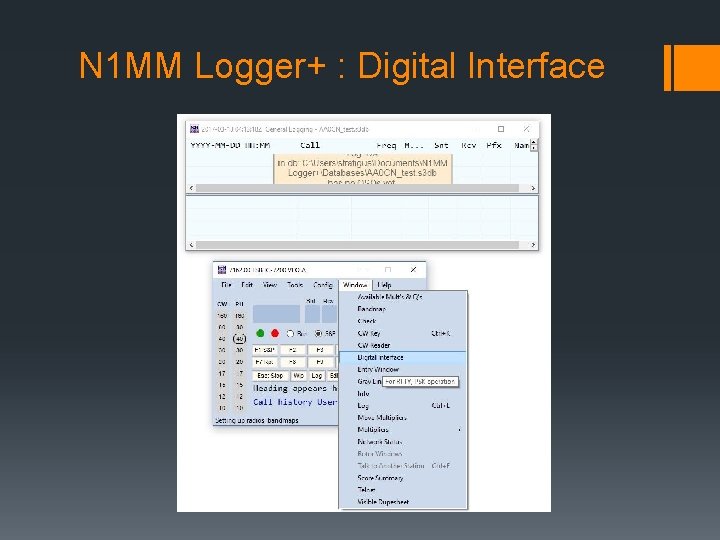Choose Available Mult's & Q's menu entry
This screenshot has width=720, height=540.
(x=403, y=297)
